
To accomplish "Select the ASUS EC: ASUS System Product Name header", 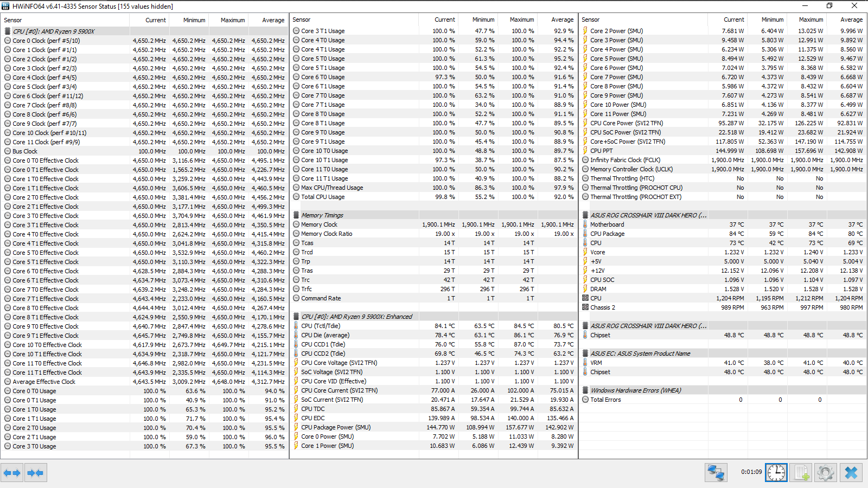I will [723, 354].
